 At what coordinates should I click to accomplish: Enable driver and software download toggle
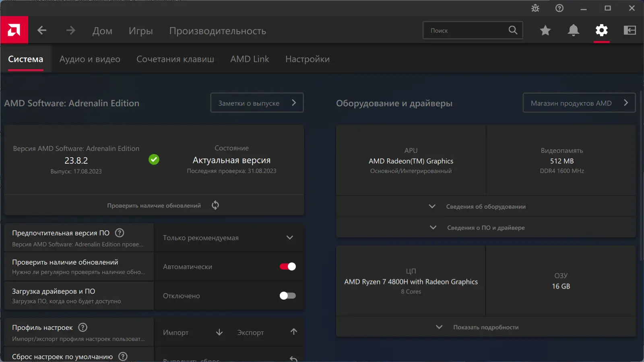point(288,296)
